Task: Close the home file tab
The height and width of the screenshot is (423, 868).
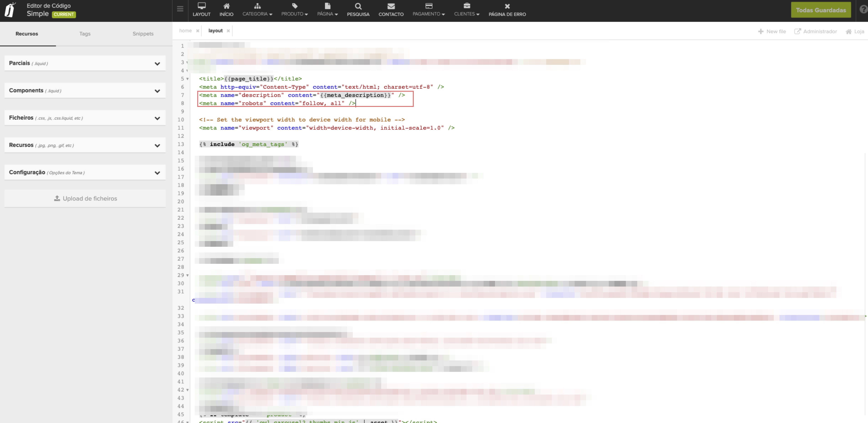Action: tap(198, 31)
